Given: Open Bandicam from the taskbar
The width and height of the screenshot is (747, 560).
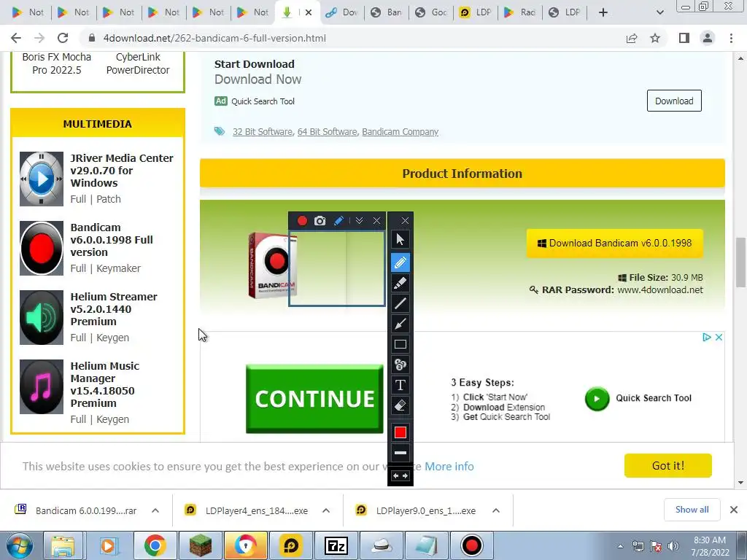Looking at the screenshot, I should [472, 545].
